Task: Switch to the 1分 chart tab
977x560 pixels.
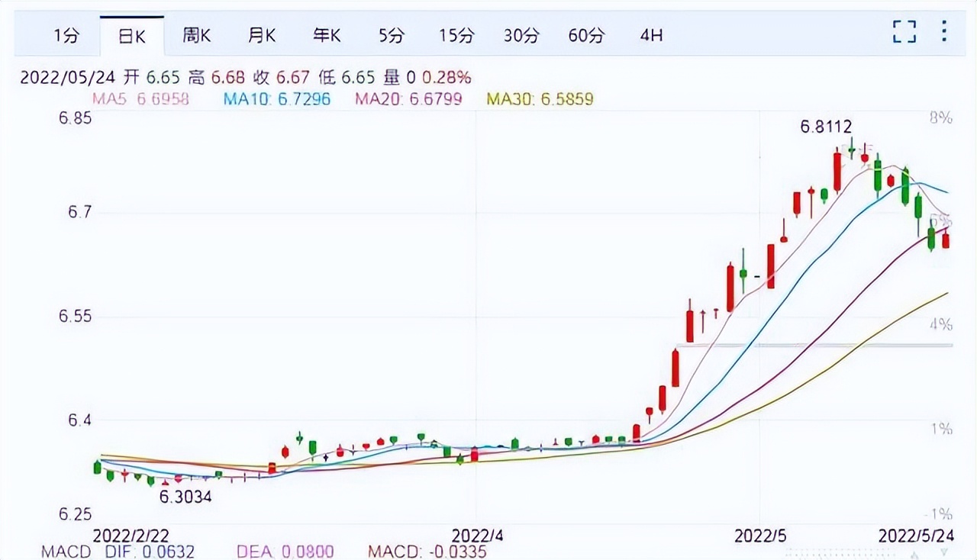Action: click(x=66, y=35)
